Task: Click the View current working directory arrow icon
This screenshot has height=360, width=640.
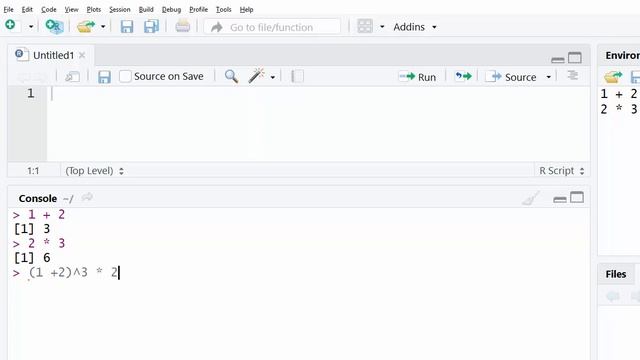Action: tap(87, 198)
